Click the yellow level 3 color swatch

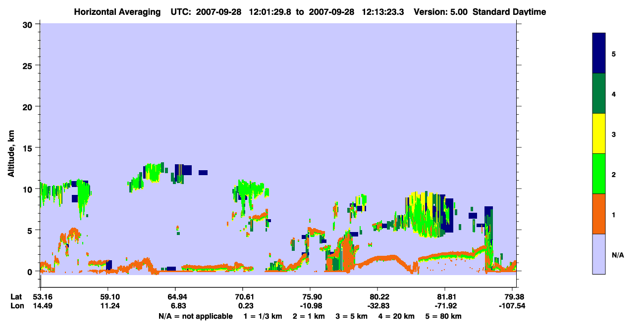[x=599, y=134]
